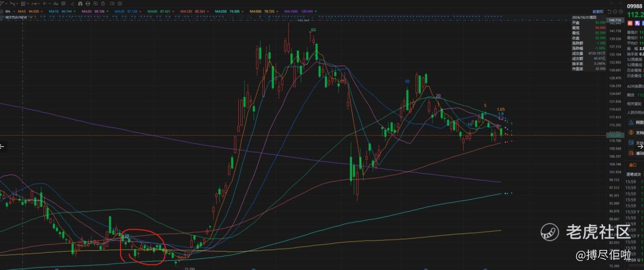The width and height of the screenshot is (644, 270).
Task: Click the first round chart control icon
Action: (615, 12)
